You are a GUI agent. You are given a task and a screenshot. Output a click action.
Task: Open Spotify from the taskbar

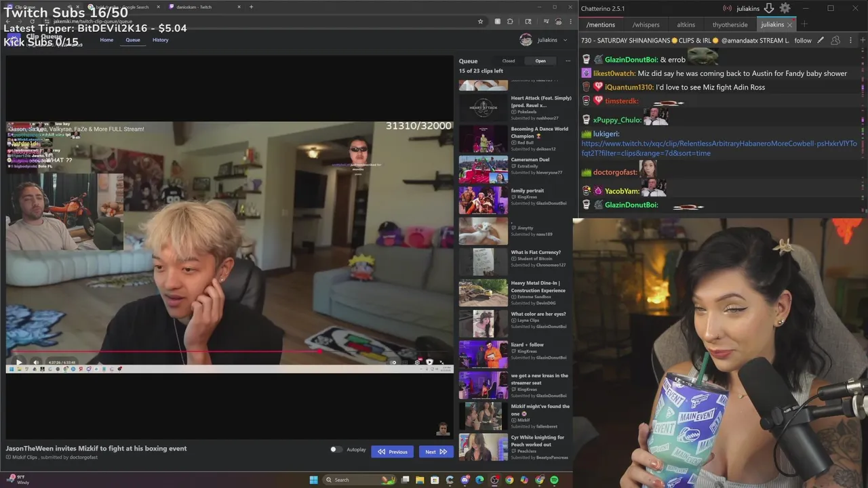[554, 480]
